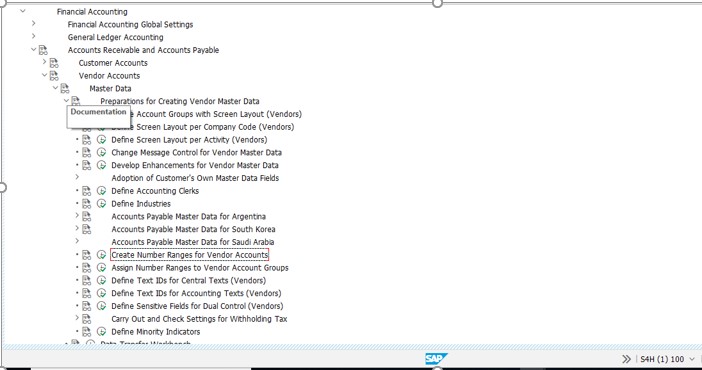702x370 pixels.
Task: Open documentation icon for Assign Number Ranges
Action: (x=86, y=268)
